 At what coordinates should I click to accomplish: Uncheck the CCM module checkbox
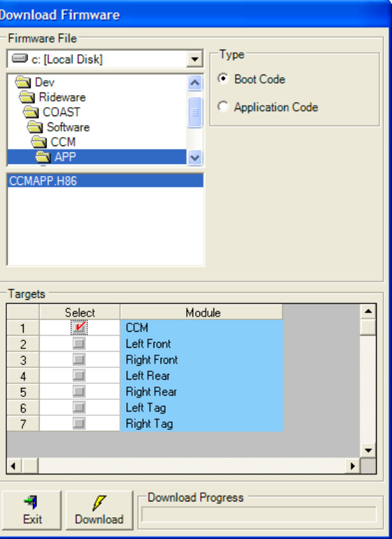80,327
